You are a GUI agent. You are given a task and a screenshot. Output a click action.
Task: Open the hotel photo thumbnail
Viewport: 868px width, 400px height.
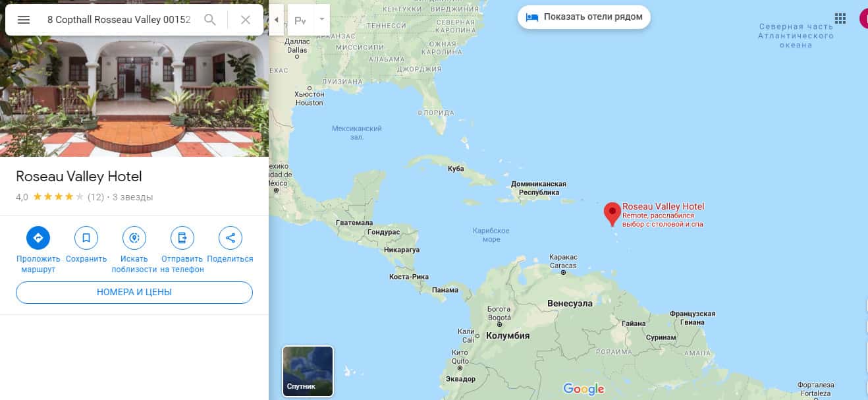(x=134, y=96)
